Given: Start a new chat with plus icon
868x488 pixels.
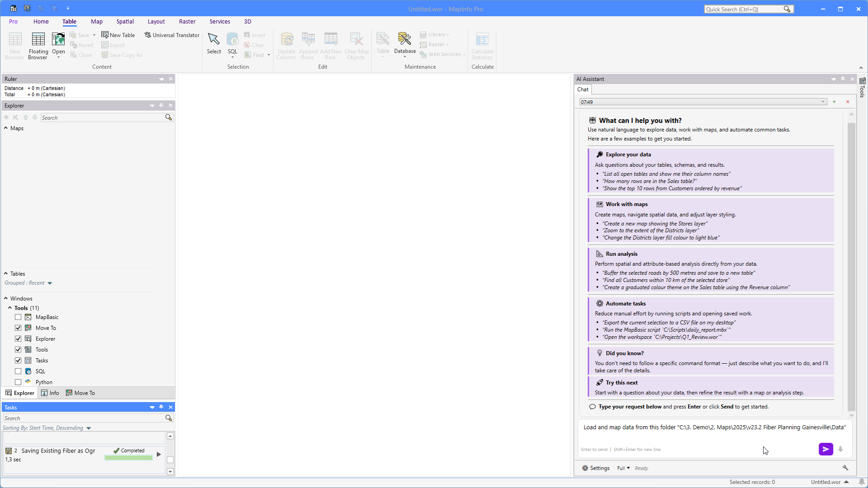Looking at the screenshot, I should (834, 102).
